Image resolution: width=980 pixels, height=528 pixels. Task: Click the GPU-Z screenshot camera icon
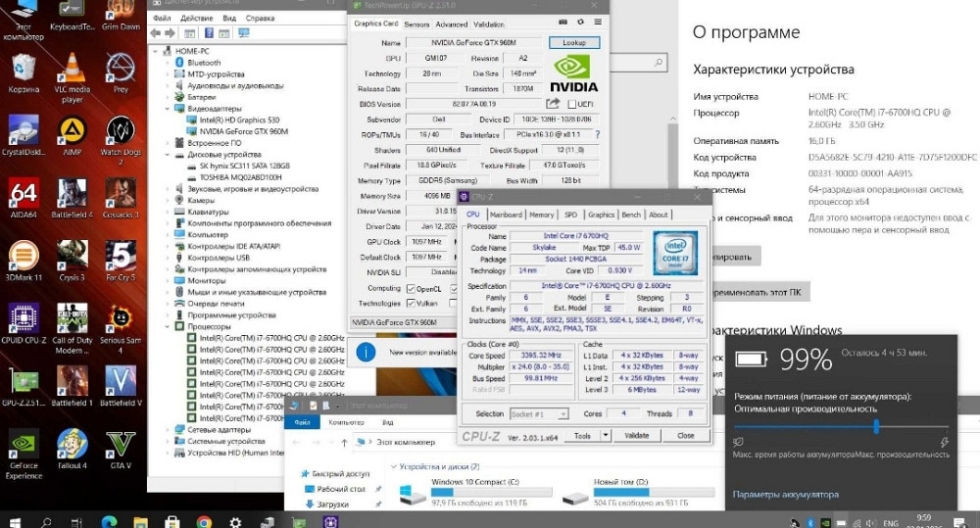563,22
